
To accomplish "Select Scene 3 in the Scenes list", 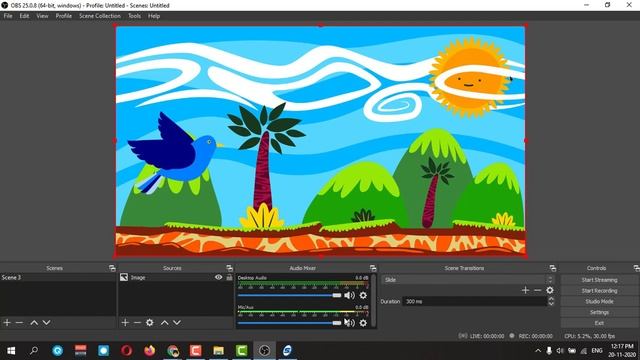I will [x=58, y=278].
